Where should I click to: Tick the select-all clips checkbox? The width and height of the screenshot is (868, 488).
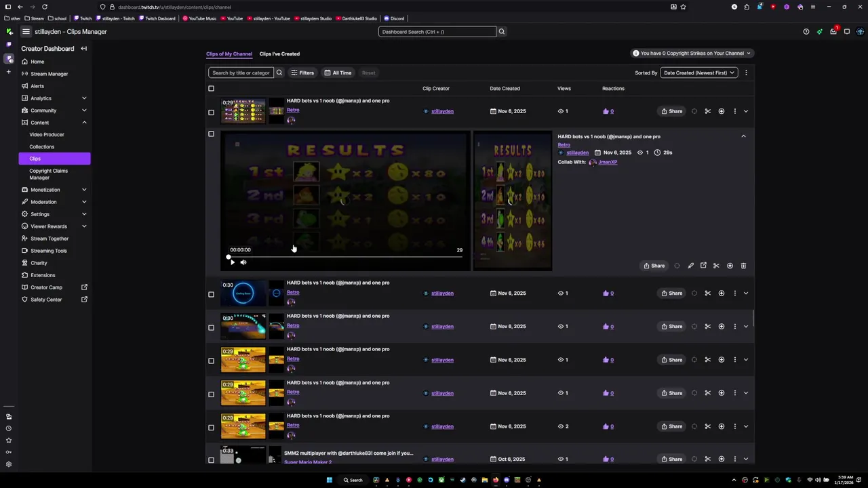pyautogui.click(x=211, y=89)
